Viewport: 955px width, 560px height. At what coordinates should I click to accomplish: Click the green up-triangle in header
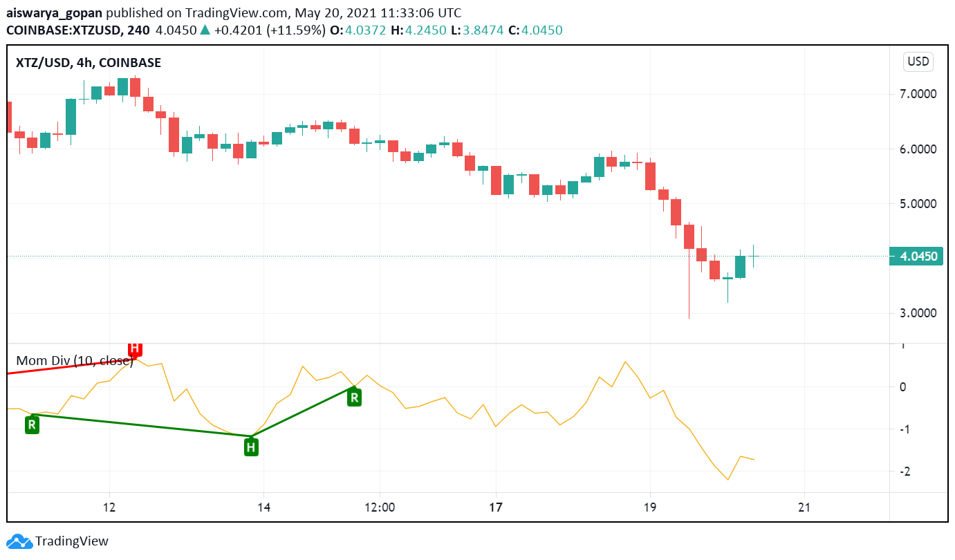(205, 30)
